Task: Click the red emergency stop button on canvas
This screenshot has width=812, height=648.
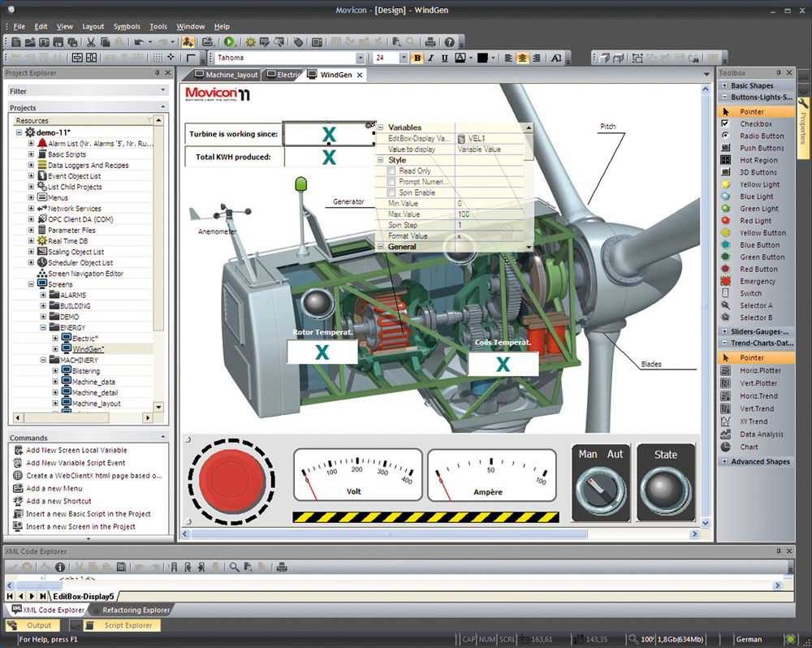Action: [231, 482]
